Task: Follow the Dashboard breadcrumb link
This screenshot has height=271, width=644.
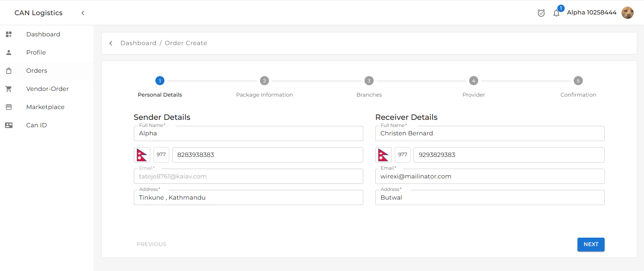Action: [138, 43]
